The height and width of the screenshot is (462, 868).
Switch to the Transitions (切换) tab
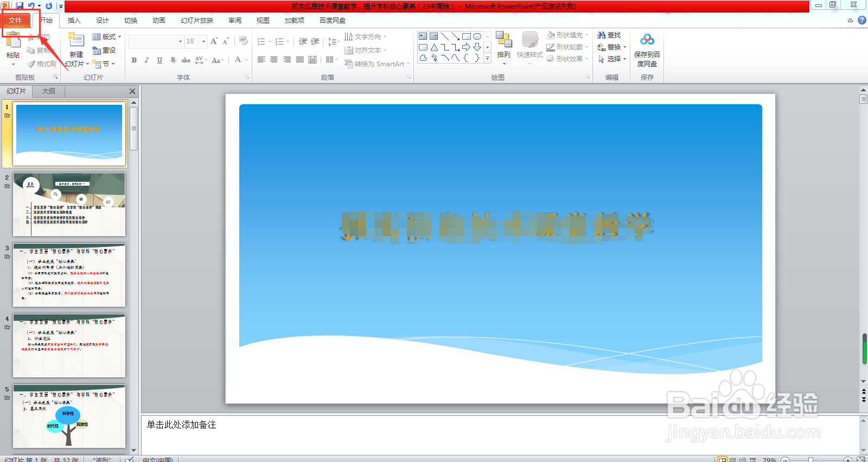131,21
